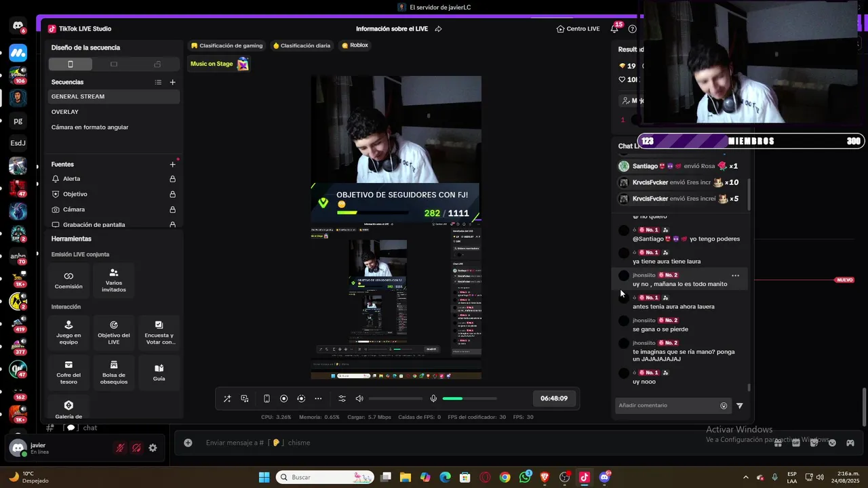Mute the microphone icon in toolbar
Viewport: 868px width, 488px height.
pyautogui.click(x=433, y=399)
